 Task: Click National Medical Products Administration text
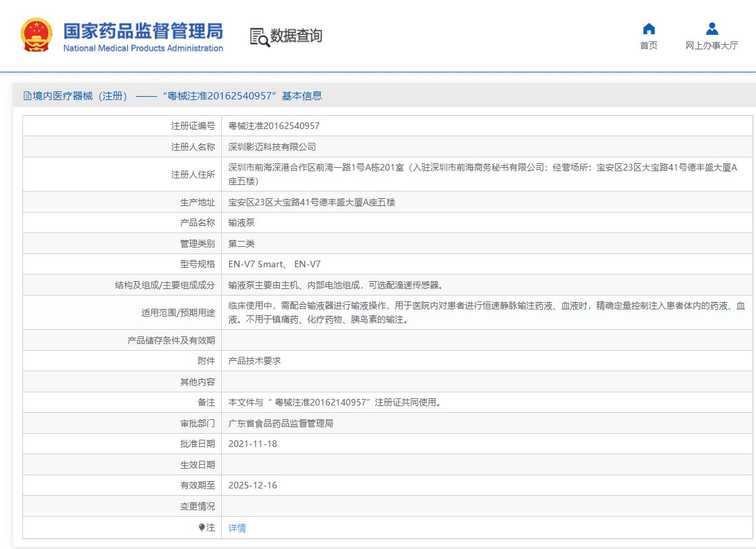tap(143, 48)
